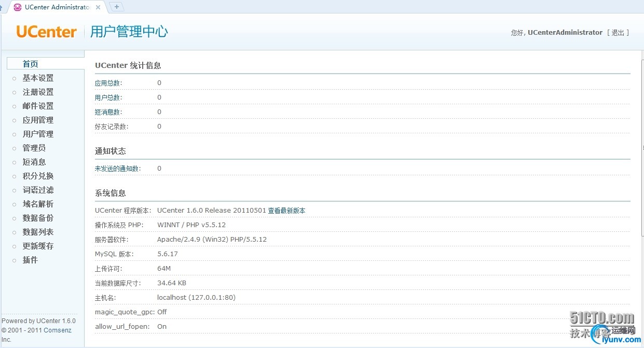
Task: Open 应用管理 in the sidebar
Action: click(38, 120)
